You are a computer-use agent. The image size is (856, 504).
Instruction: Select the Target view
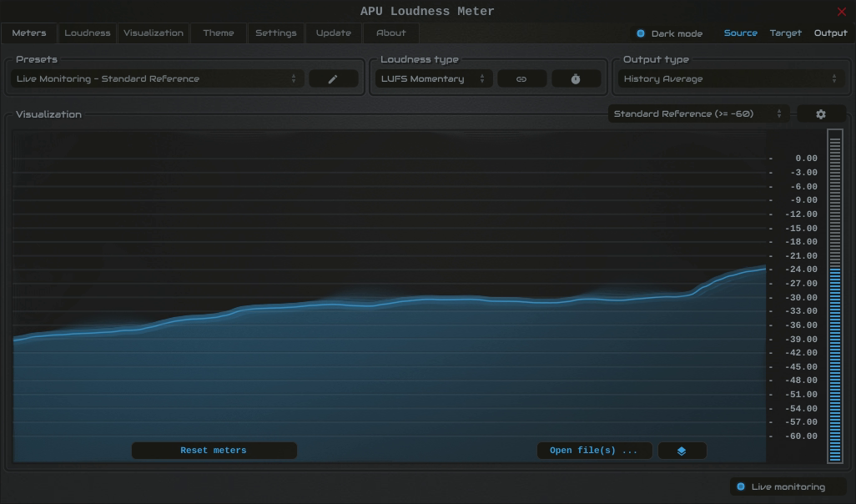coord(786,33)
